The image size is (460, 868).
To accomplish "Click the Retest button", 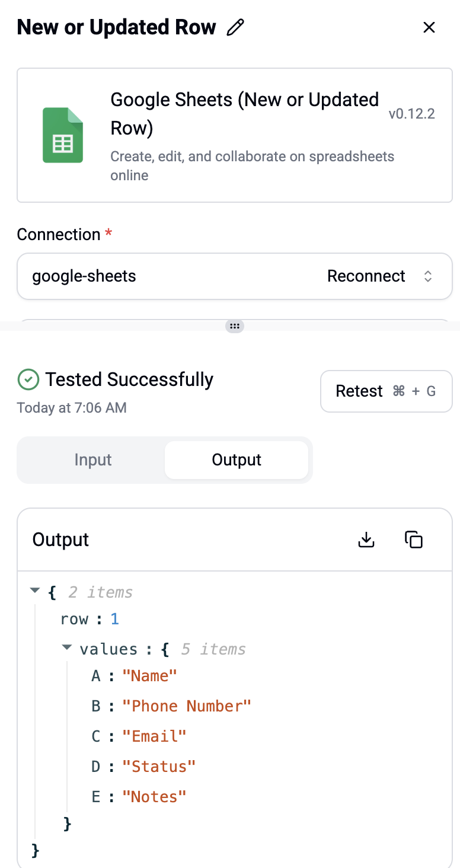I will point(386,391).
